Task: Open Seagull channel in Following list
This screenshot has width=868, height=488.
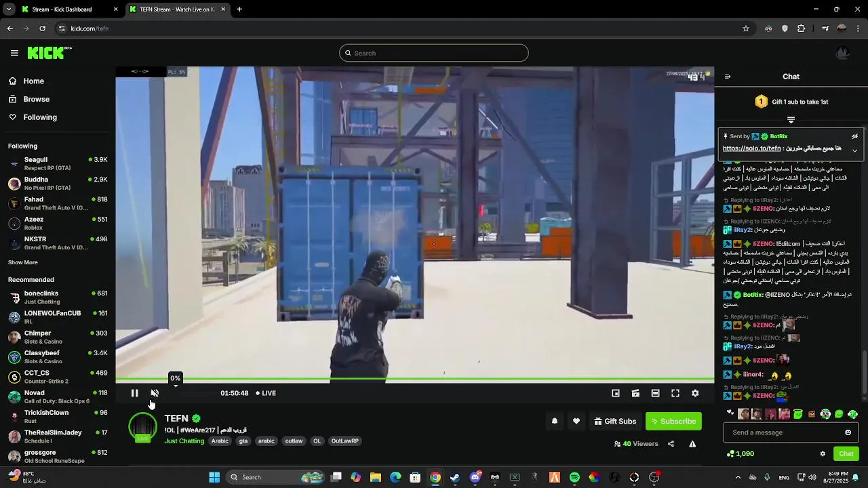Action: [58, 163]
